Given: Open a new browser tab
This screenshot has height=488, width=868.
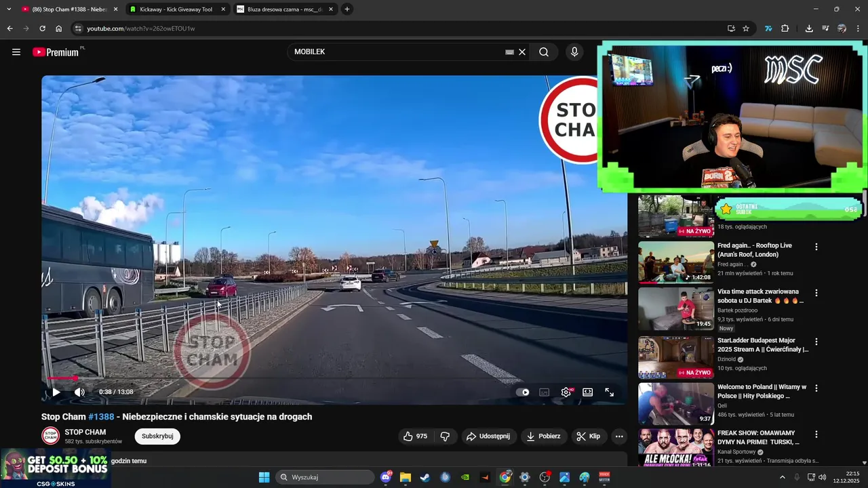Looking at the screenshot, I should (x=347, y=9).
